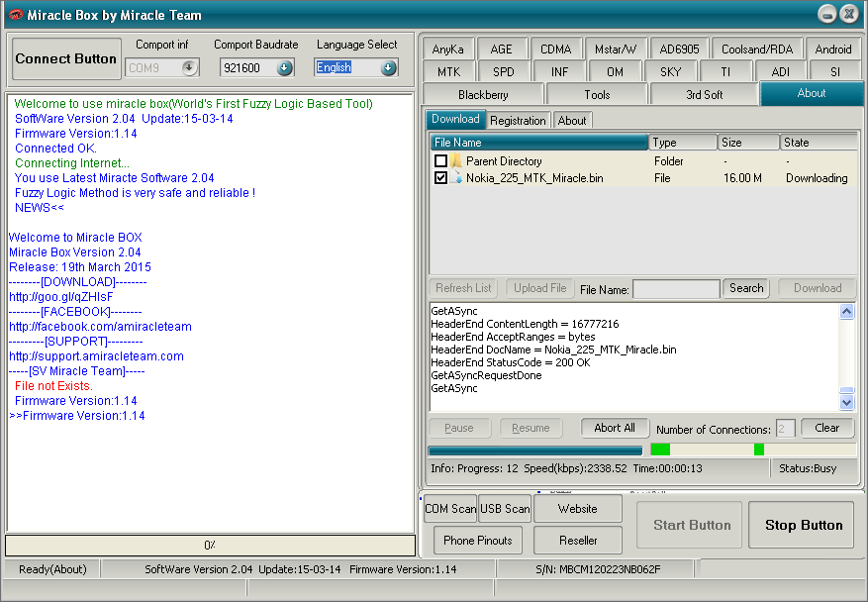The height and width of the screenshot is (602, 868).
Task: Switch to the AGE tab
Action: 501,50
